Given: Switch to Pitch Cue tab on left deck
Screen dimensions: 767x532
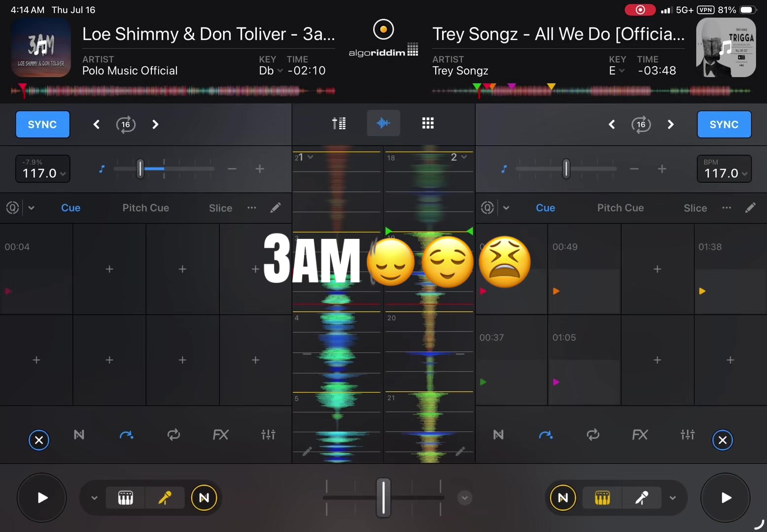Looking at the screenshot, I should coord(145,208).
